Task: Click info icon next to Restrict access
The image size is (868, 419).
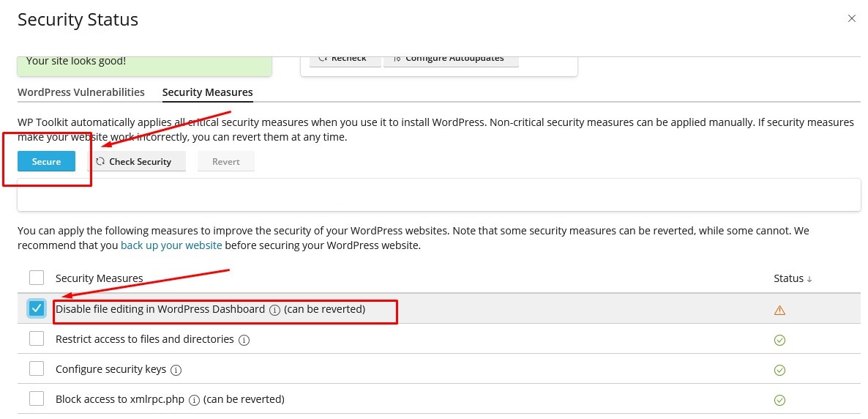Action: coord(244,340)
